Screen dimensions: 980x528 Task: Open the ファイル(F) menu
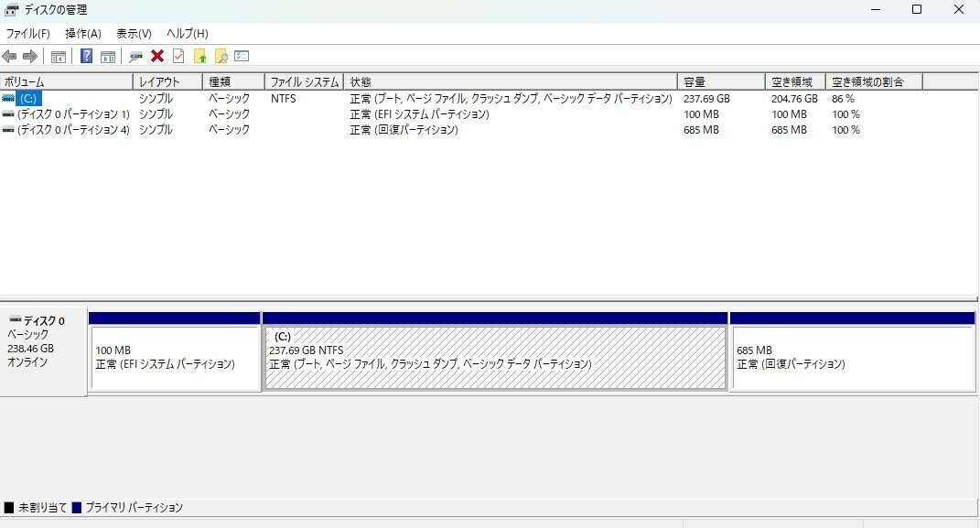click(x=27, y=34)
